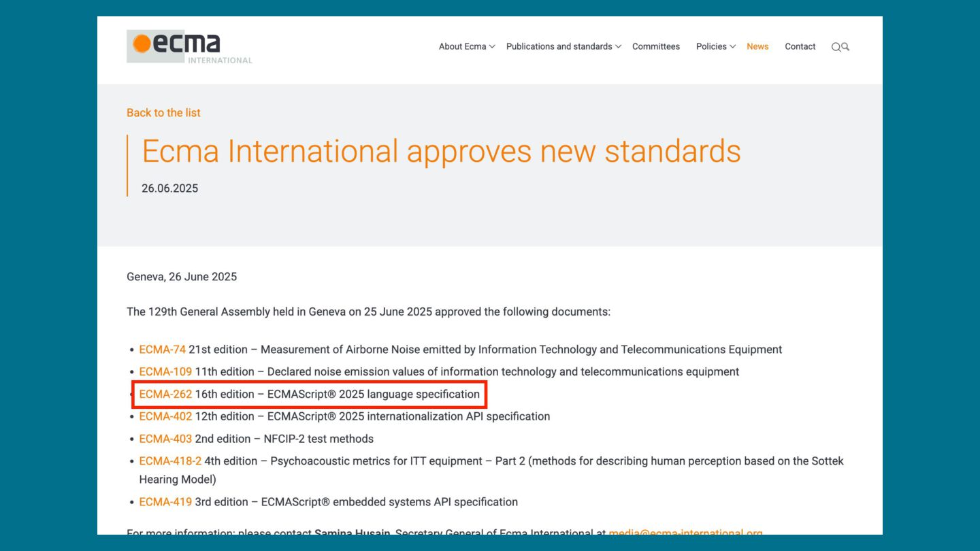Image resolution: width=980 pixels, height=551 pixels.
Task: Open the Committees menu item
Action: (x=656, y=46)
